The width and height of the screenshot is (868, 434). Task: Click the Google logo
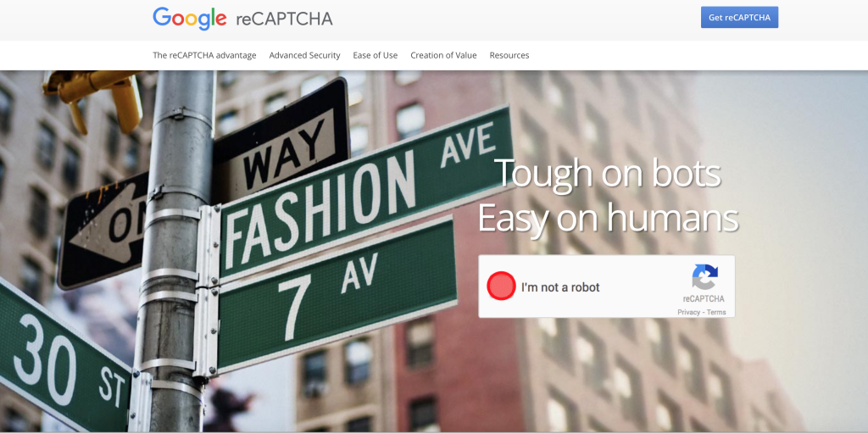click(189, 19)
